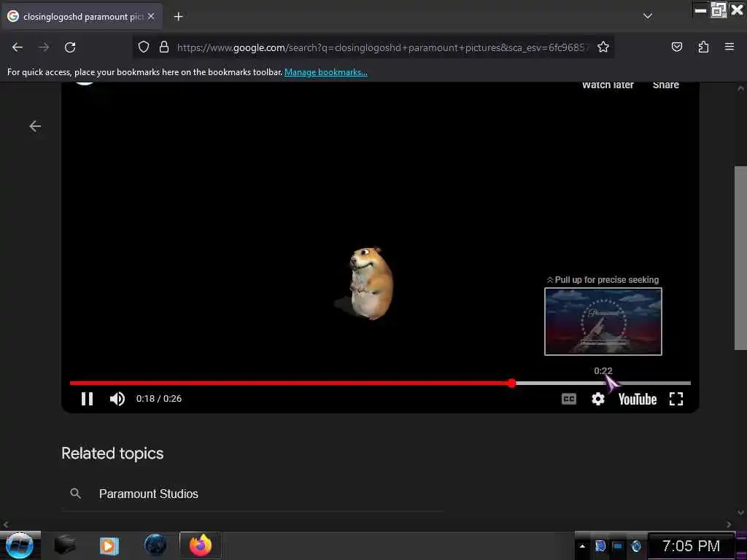Viewport: 747px width, 560px height.
Task: List all tabs dropdown
Action: 648,16
